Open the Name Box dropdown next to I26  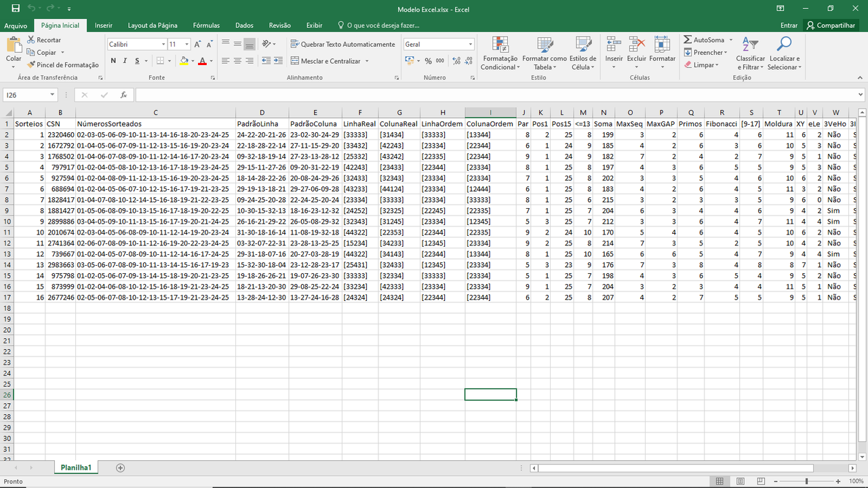point(52,95)
